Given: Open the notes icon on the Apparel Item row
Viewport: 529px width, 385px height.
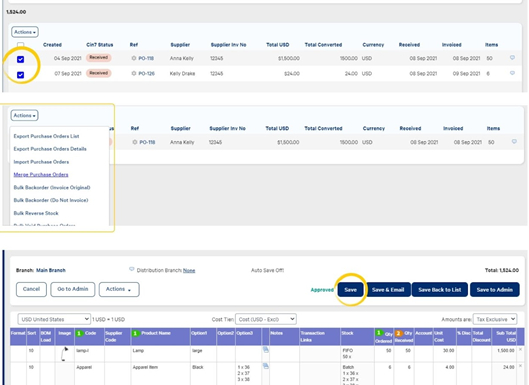Looking at the screenshot, I should point(266,366).
